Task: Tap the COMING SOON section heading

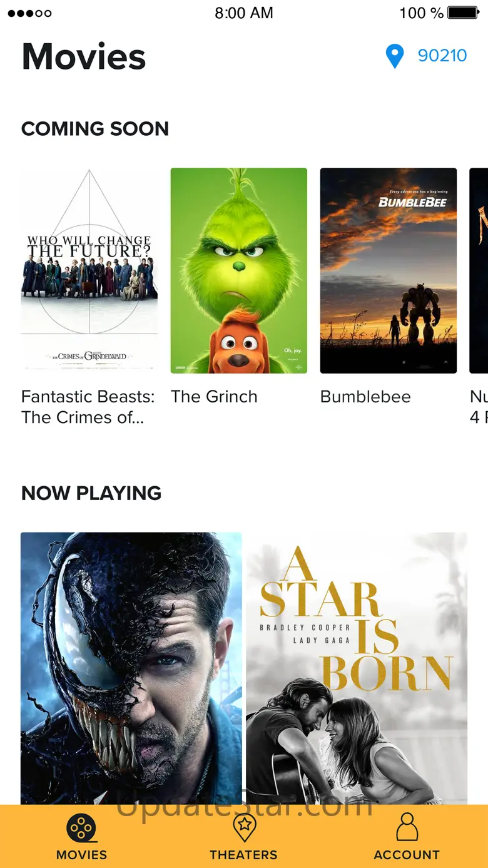Action: (95, 129)
